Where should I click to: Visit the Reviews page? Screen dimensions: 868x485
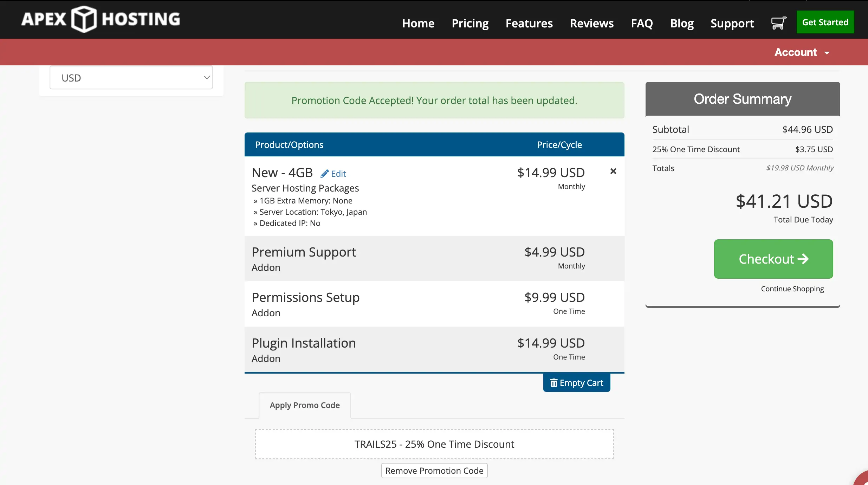click(x=592, y=23)
